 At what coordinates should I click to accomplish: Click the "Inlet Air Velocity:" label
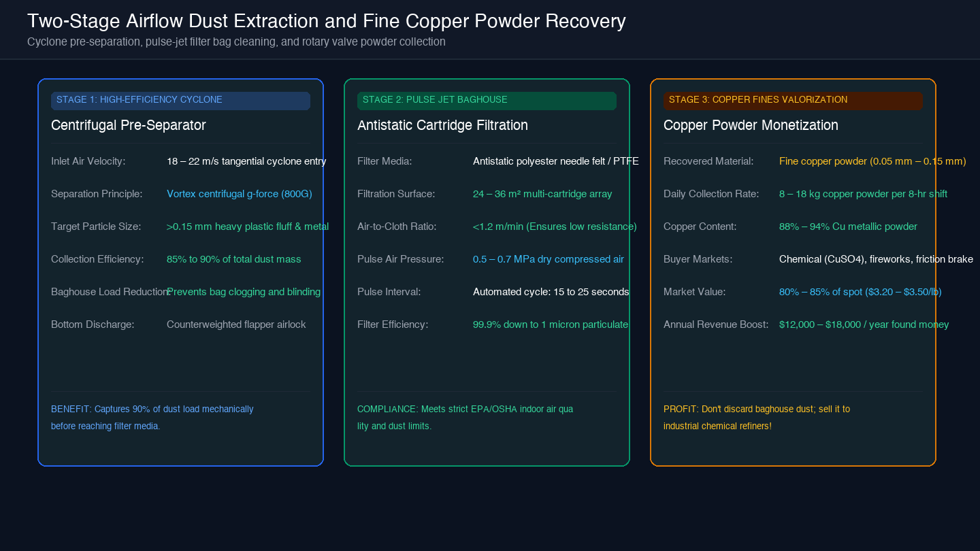(88, 161)
